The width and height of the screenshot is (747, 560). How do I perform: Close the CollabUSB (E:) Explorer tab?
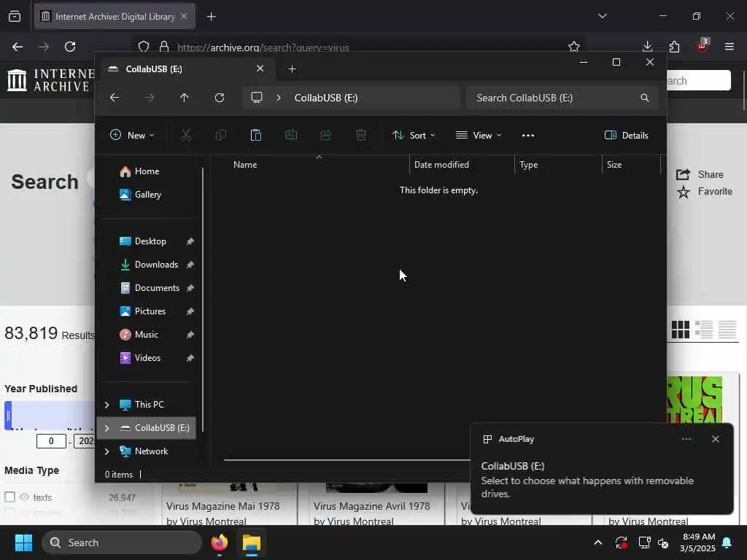pos(260,69)
